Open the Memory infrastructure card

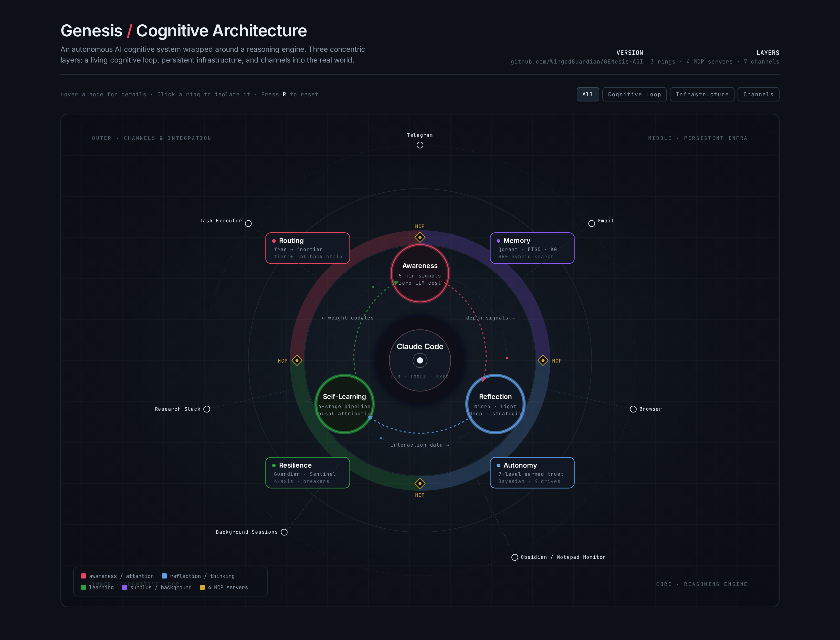tap(532, 248)
